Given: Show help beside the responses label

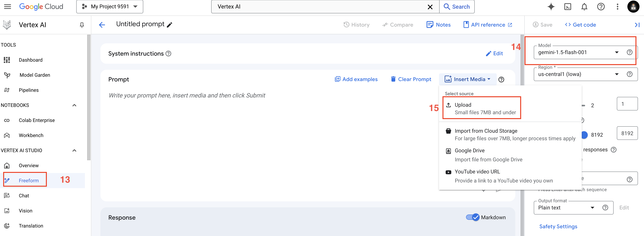Looking at the screenshot, I should coord(613,150).
